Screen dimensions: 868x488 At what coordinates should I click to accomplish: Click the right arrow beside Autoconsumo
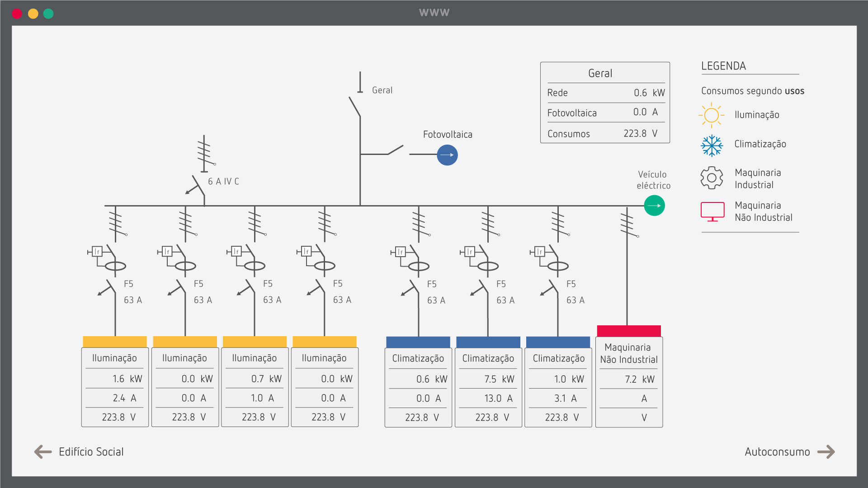pos(826,451)
